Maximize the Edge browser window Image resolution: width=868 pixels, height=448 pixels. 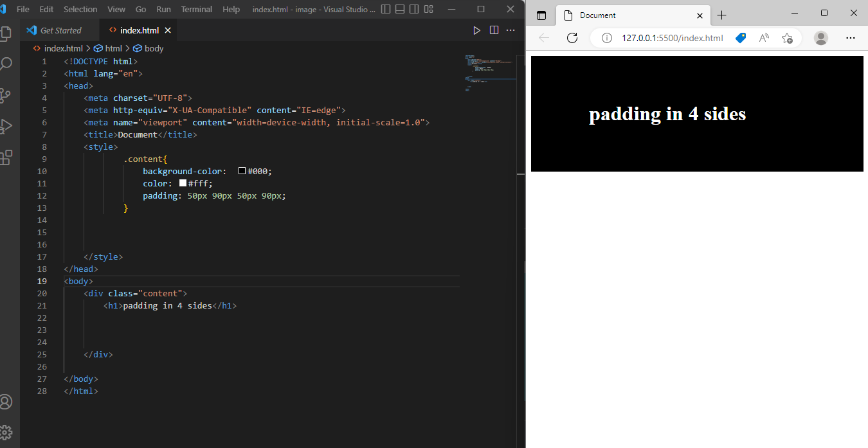(x=824, y=13)
